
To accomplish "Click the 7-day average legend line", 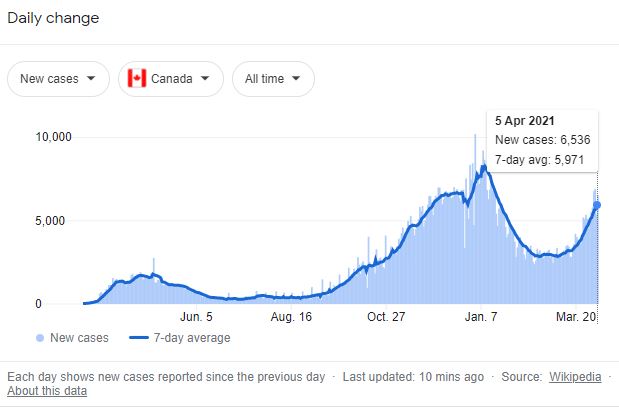I will click(144, 338).
